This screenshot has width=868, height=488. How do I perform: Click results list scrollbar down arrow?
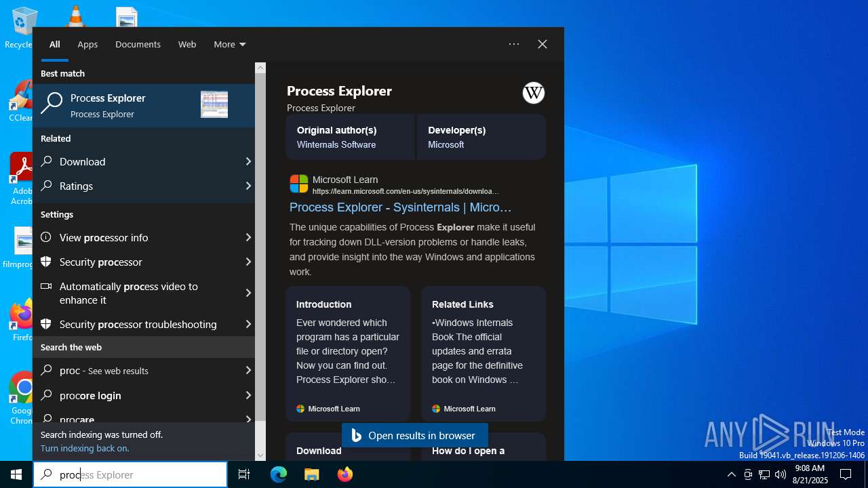(260, 455)
